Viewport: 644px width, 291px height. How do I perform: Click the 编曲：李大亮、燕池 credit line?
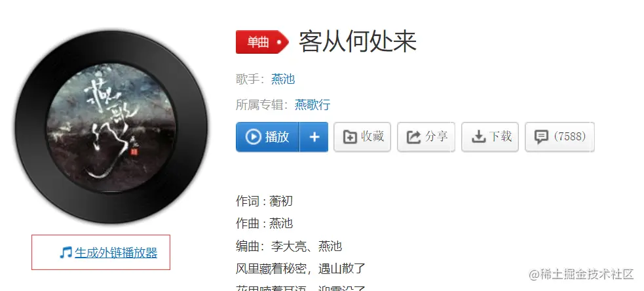click(x=289, y=246)
